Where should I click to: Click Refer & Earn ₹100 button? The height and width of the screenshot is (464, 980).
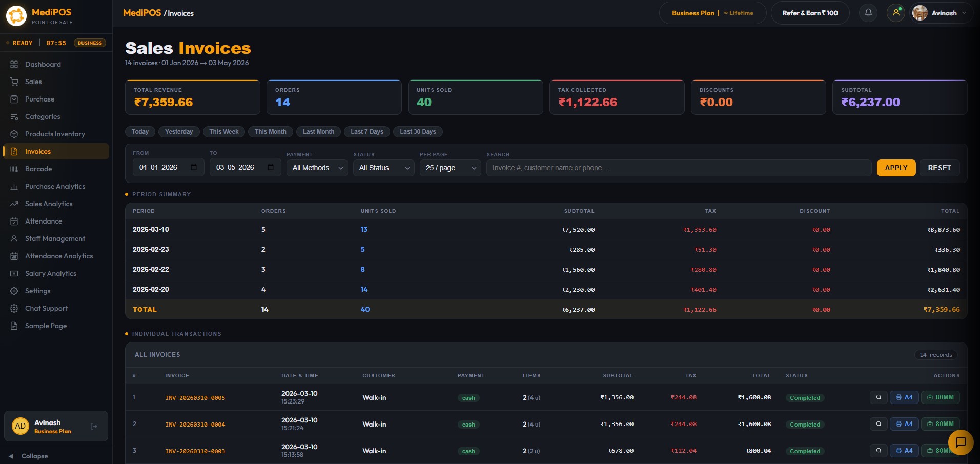coord(810,13)
